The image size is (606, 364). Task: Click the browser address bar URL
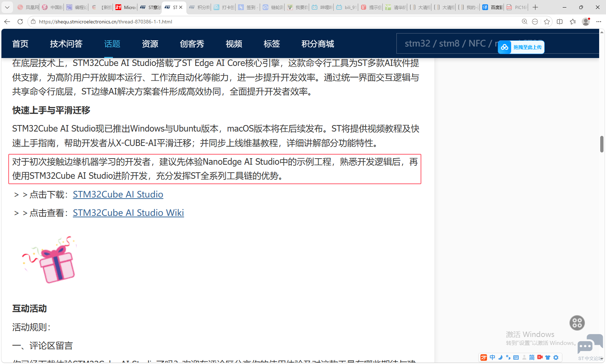click(105, 22)
